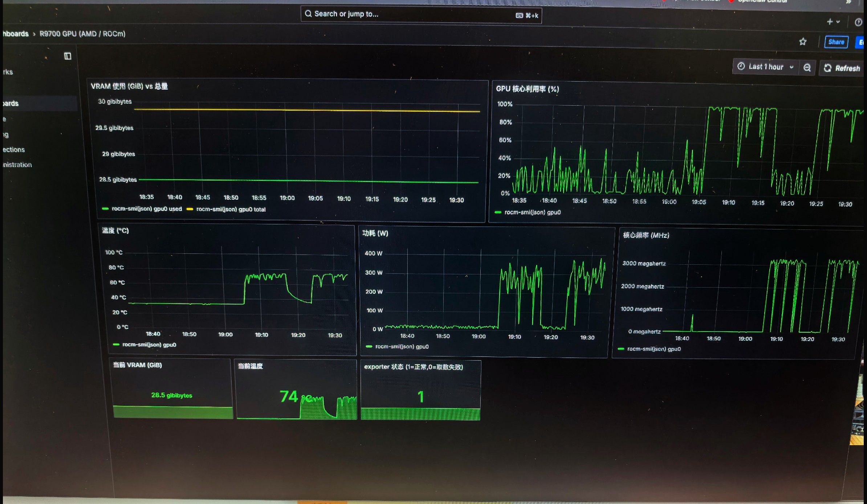Click yellow swatch for gpu0 total series
Viewport: 867px width, 504px height.
[x=190, y=209]
